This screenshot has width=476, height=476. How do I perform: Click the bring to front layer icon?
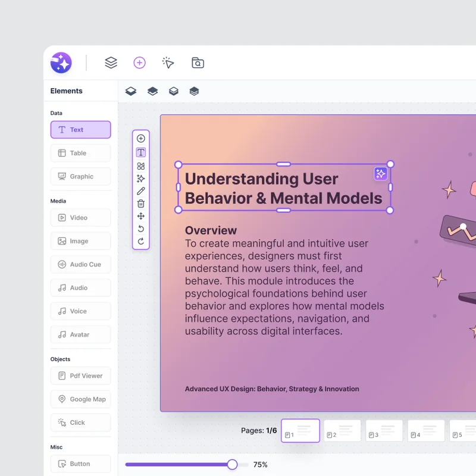pyautogui.click(x=131, y=91)
